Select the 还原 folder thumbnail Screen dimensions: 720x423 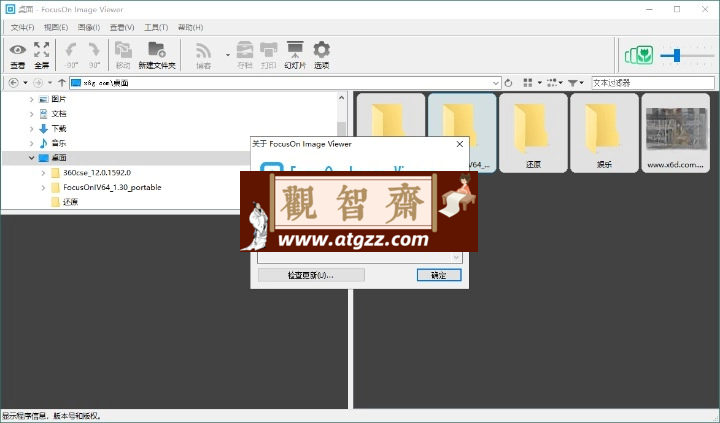(533, 133)
